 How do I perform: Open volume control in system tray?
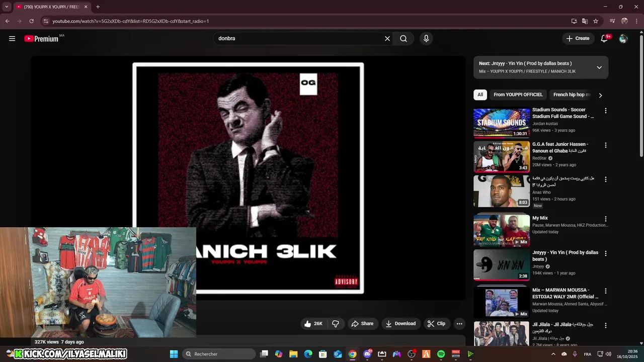click(x=608, y=354)
